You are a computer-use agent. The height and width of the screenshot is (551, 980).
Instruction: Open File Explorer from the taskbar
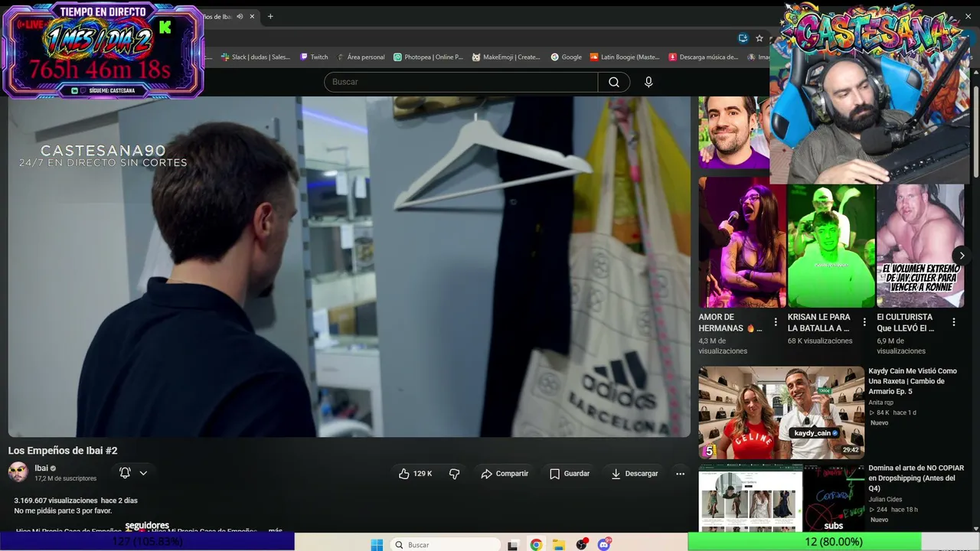point(559,545)
